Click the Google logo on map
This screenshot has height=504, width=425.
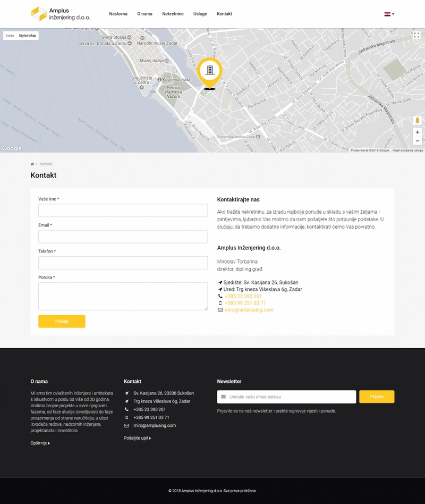12,148
